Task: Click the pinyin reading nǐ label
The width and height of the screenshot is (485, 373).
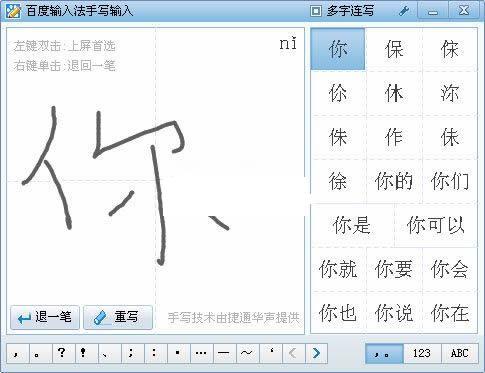Action: click(x=288, y=44)
